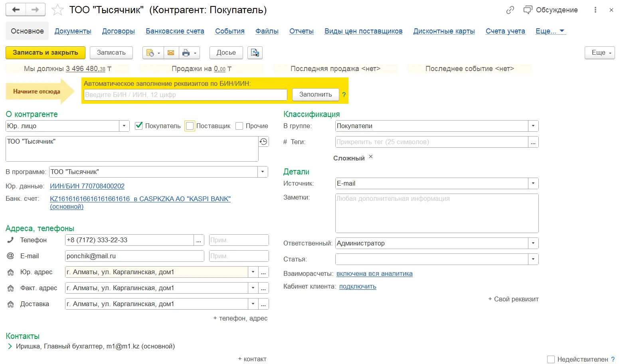
Task: Remove the Сложный tag with x
Action: pyautogui.click(x=371, y=157)
